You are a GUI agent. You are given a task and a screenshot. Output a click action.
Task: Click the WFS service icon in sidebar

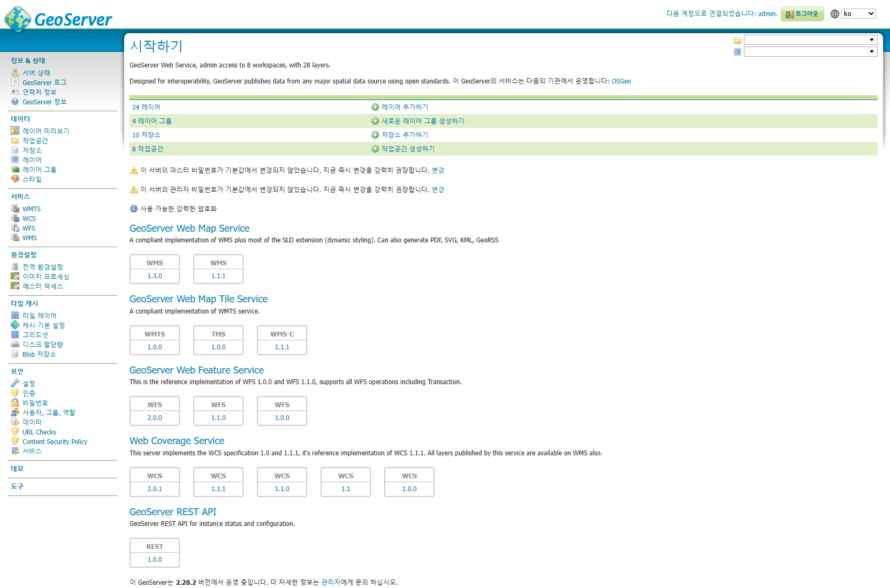click(x=15, y=228)
